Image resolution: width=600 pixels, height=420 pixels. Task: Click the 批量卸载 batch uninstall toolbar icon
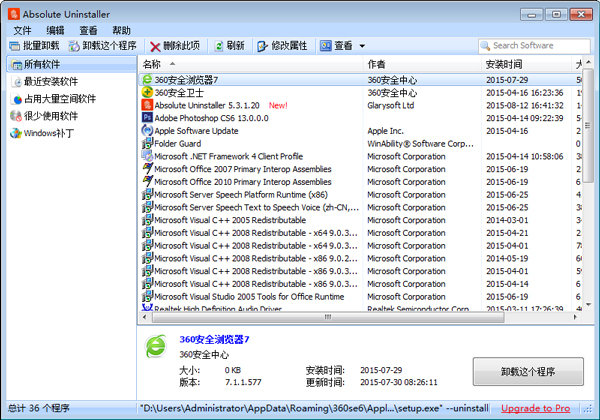15,46
